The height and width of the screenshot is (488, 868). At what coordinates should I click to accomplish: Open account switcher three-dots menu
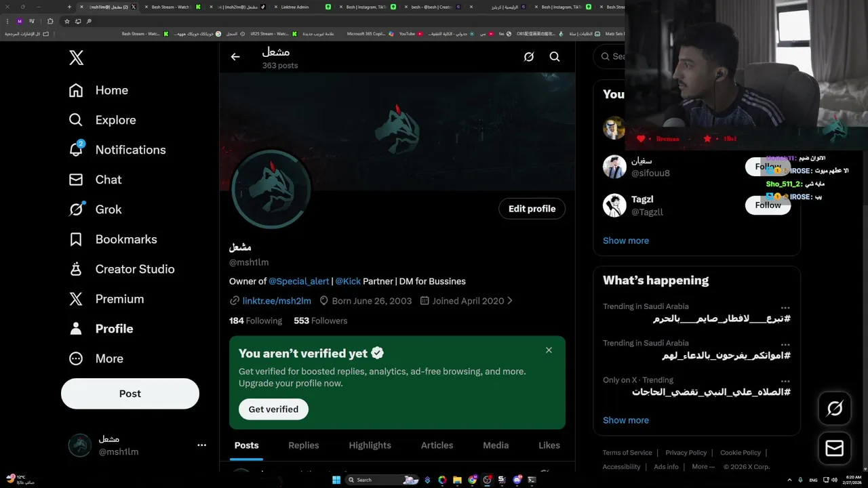point(201,445)
